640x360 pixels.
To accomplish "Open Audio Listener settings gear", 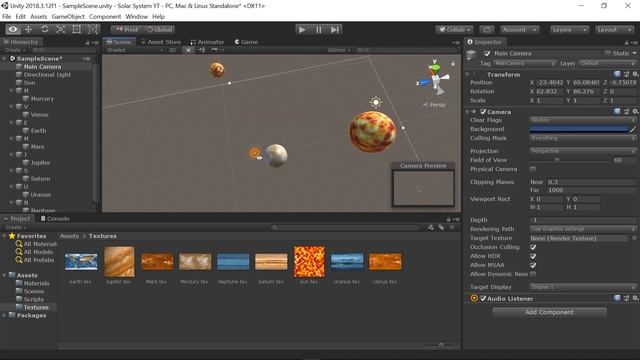I will pos(635,298).
